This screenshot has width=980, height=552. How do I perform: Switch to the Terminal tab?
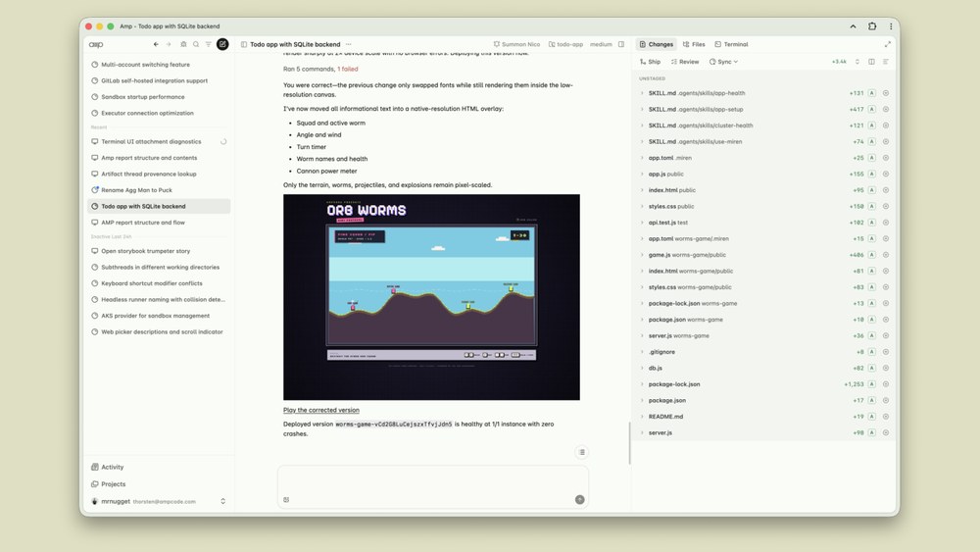[731, 44]
